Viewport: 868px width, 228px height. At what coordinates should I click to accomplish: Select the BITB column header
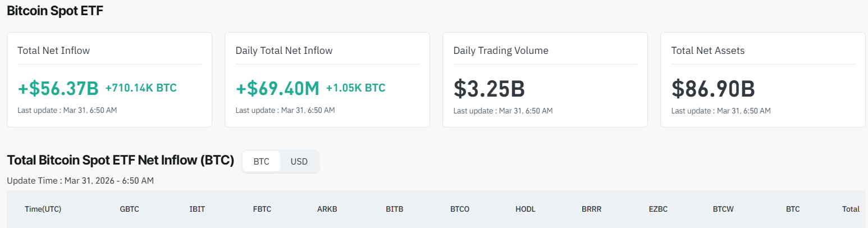[x=394, y=209]
